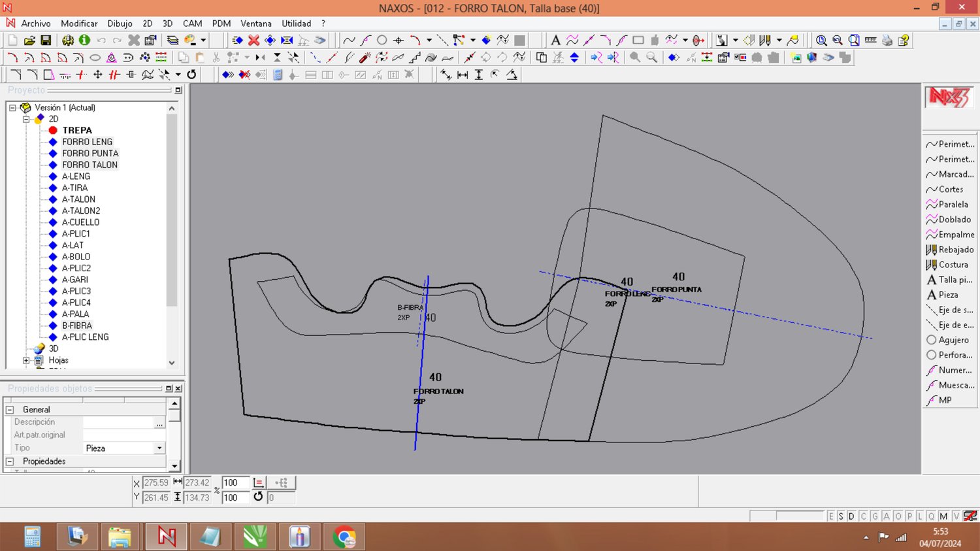The image size is (980, 551).
Task: Select TREPA in the project tree
Action: (x=77, y=131)
